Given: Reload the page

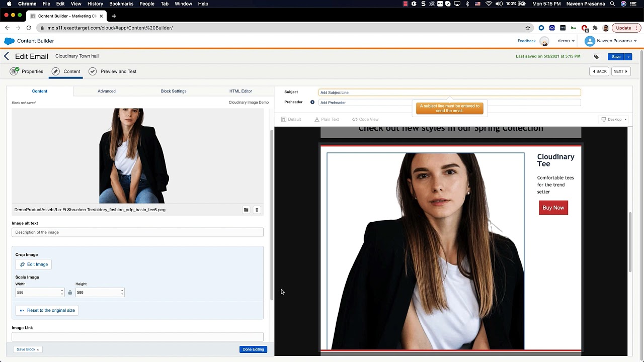Looking at the screenshot, I should (29, 28).
